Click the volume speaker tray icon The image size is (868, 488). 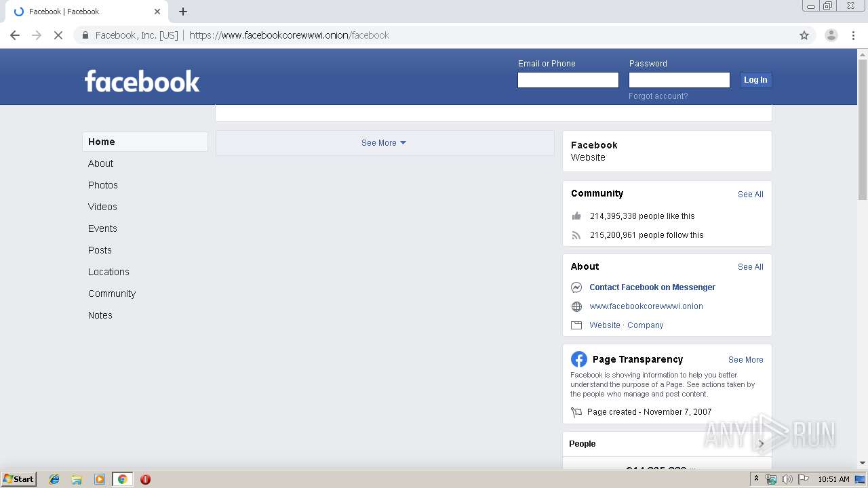pos(787,479)
